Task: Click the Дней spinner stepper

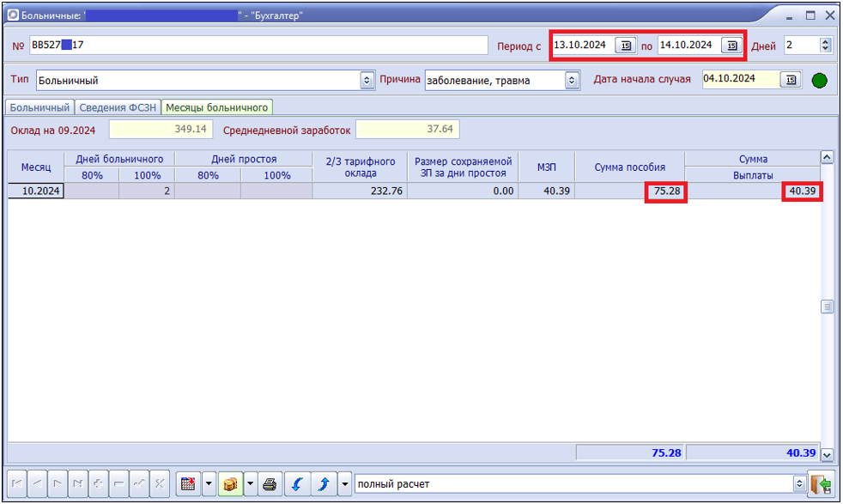Action: tap(826, 46)
